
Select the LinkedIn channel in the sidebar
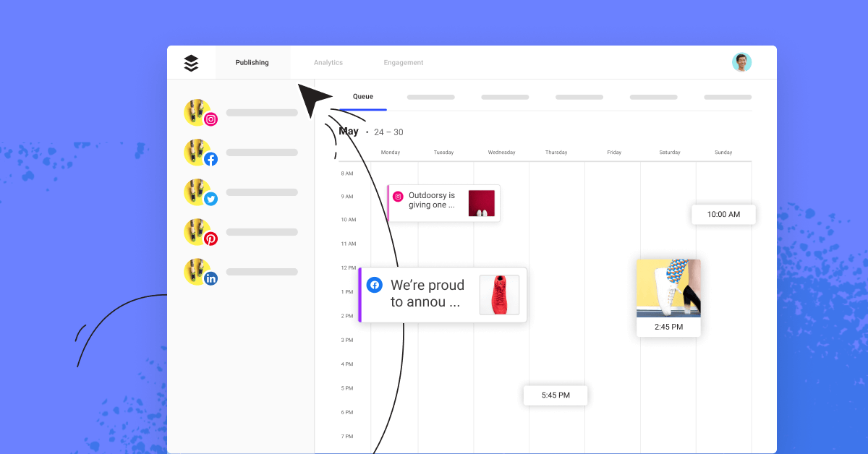200,271
